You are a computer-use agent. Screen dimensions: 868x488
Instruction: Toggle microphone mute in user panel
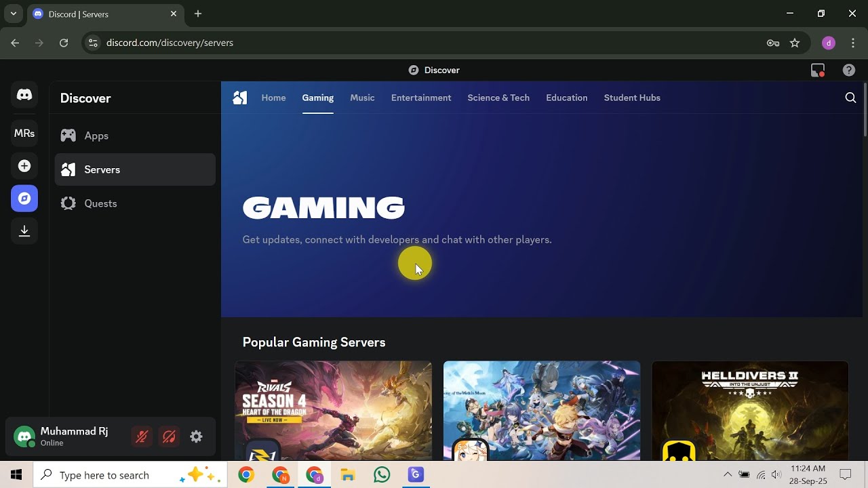pyautogui.click(x=142, y=437)
